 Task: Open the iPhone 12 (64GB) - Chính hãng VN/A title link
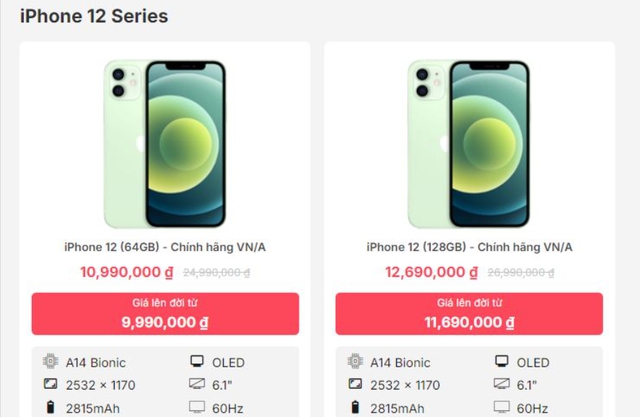pos(165,247)
